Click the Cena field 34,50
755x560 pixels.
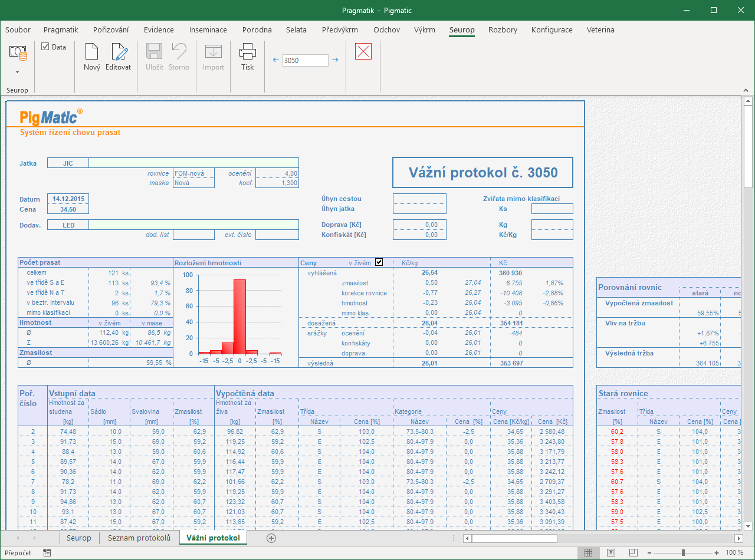pyautogui.click(x=68, y=209)
